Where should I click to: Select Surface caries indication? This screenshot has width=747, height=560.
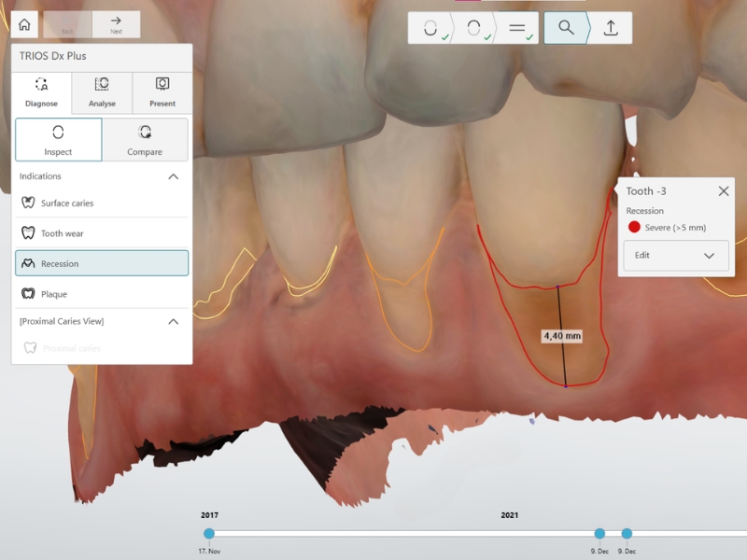coord(102,203)
